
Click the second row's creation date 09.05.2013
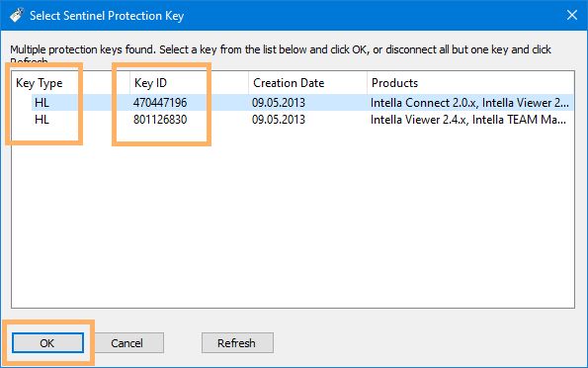pyautogui.click(x=279, y=120)
